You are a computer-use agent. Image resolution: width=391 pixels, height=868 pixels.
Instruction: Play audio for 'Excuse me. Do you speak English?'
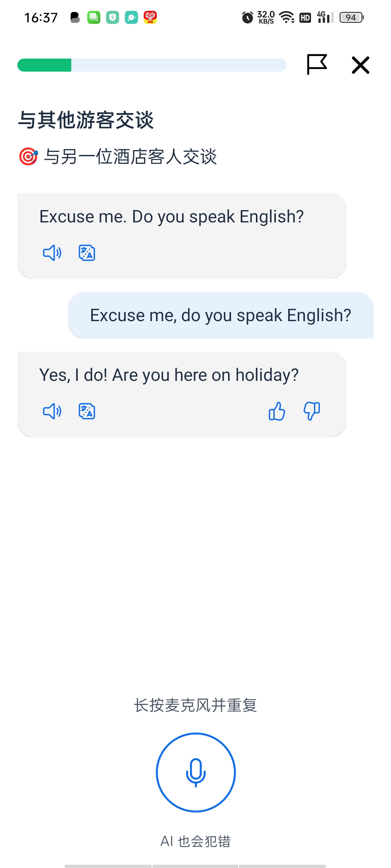(52, 253)
